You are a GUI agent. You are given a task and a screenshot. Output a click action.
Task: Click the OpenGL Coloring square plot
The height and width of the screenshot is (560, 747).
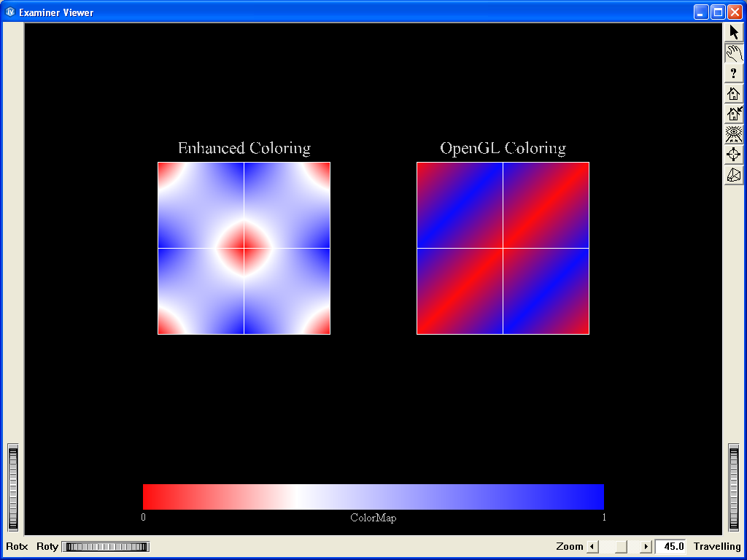tap(503, 248)
